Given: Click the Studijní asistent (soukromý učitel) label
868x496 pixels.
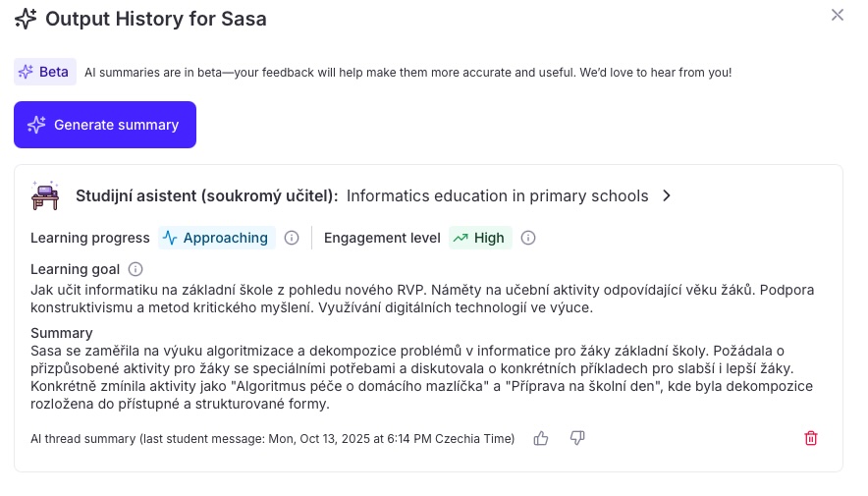Looking at the screenshot, I should tap(206, 195).
